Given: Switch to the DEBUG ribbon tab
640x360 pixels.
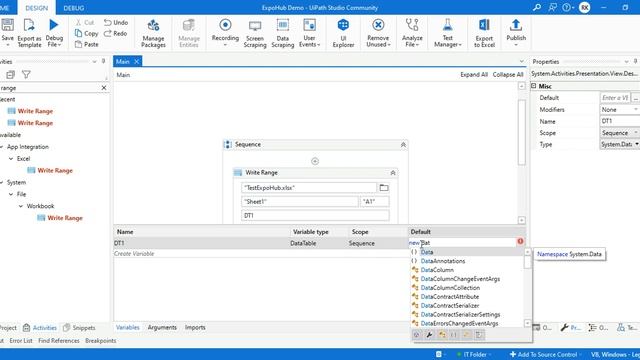Looking at the screenshot, I should (74, 8).
